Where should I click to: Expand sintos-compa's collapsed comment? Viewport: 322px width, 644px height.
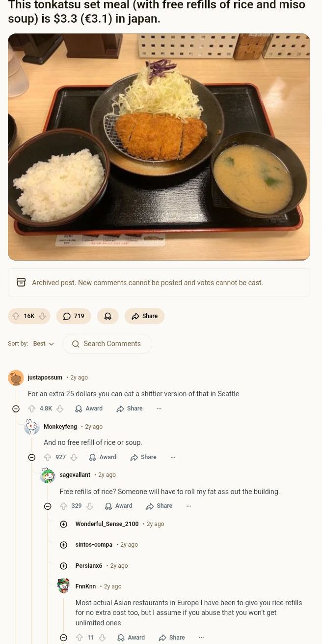(63, 545)
